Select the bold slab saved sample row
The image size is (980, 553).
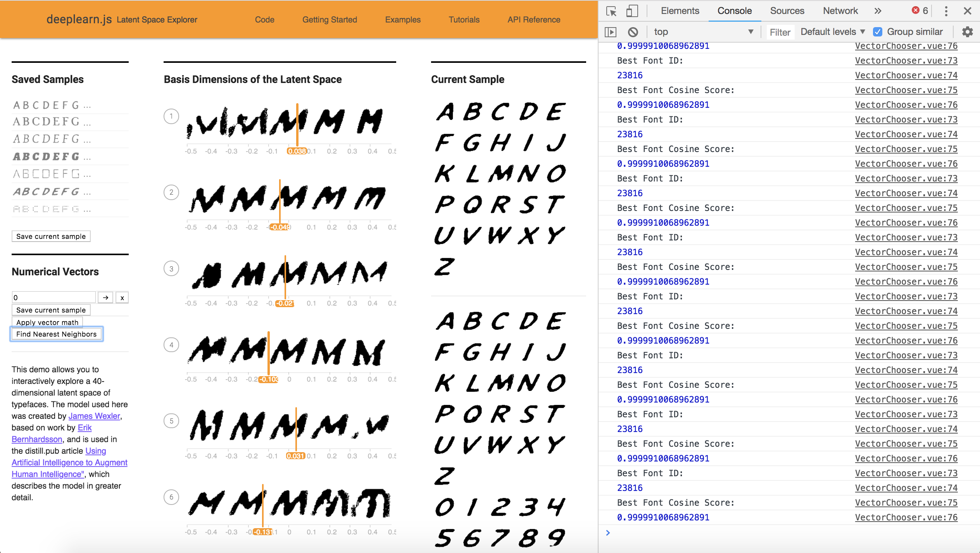pos(70,156)
